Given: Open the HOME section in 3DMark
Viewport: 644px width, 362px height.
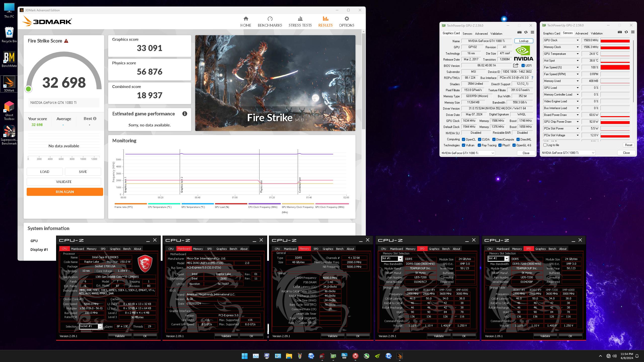Looking at the screenshot, I should point(246,22).
